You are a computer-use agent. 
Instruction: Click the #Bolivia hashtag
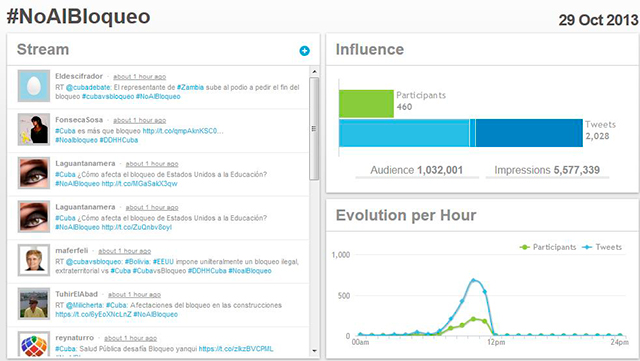[138, 262]
